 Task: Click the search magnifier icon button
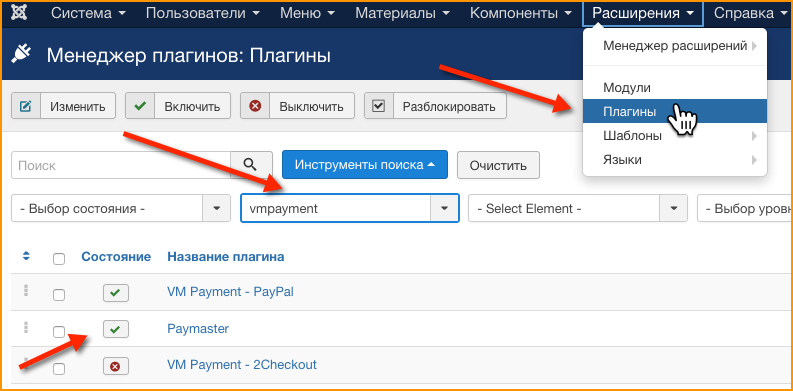251,165
